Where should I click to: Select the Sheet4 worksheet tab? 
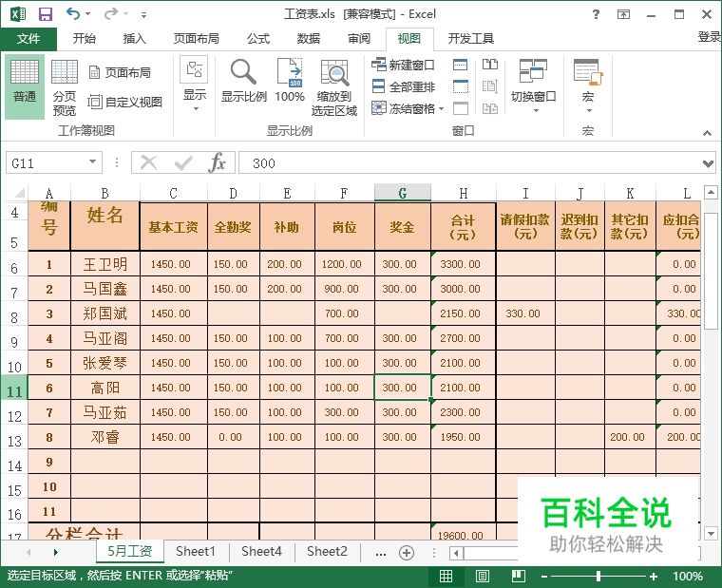click(x=261, y=551)
